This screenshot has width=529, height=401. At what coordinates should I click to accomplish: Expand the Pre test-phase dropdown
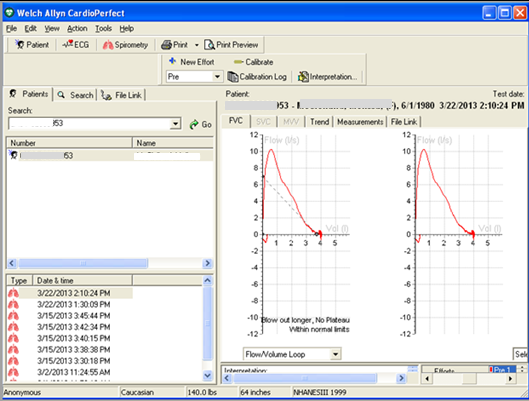coord(218,77)
